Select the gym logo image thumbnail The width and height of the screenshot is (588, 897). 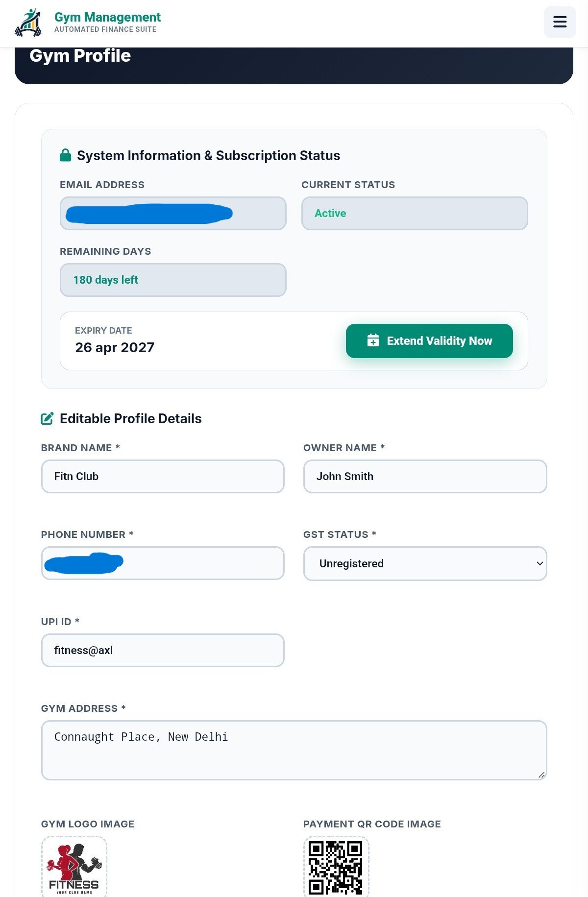pos(74,867)
